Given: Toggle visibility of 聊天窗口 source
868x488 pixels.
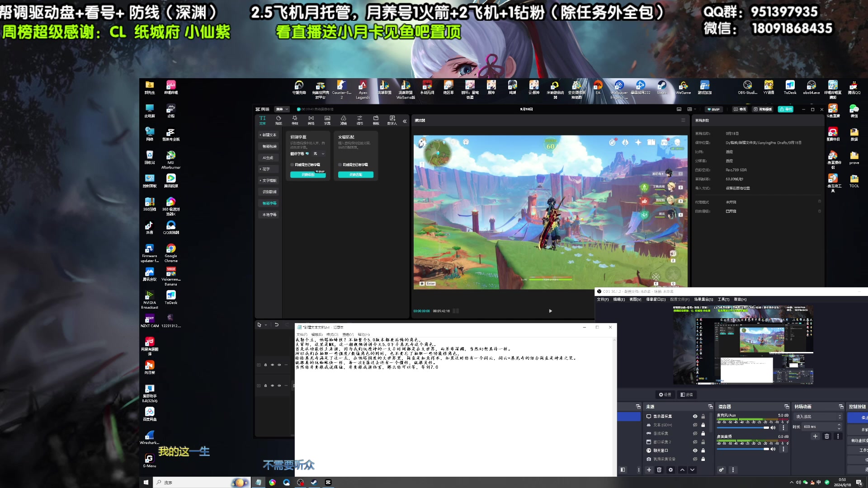Looking at the screenshot, I should (x=695, y=450).
